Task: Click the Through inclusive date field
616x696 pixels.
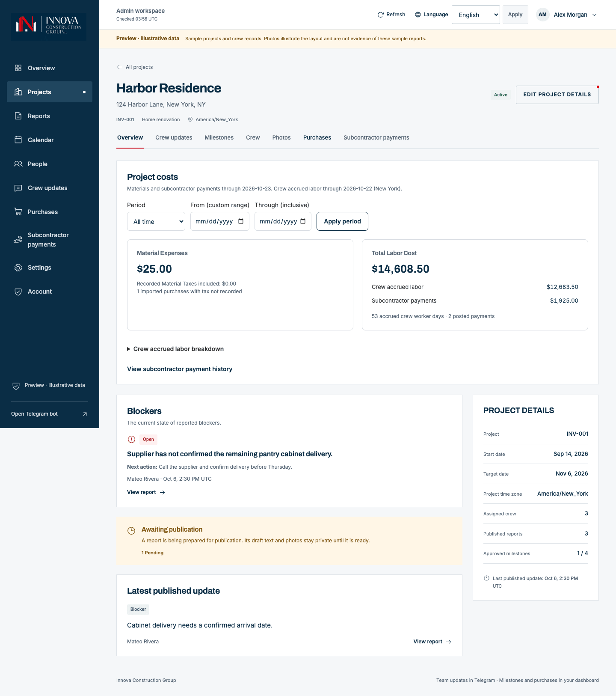Action: click(x=283, y=221)
